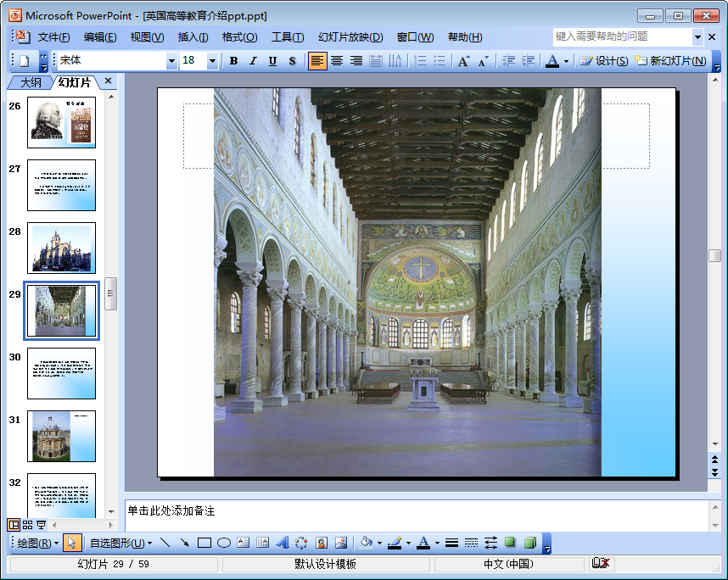
Task: Select slide 26 thumbnail
Action: (x=61, y=122)
